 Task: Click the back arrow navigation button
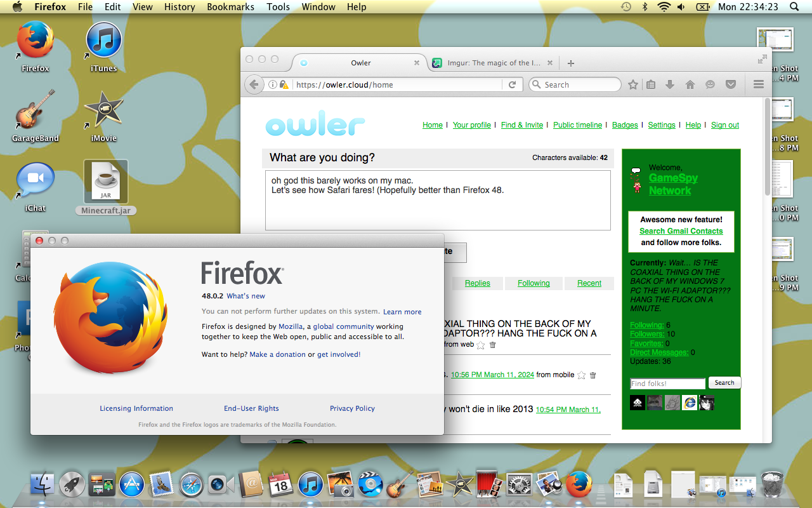254,84
